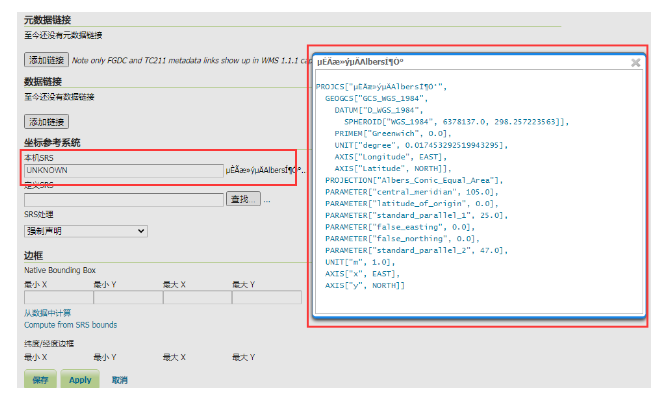This screenshot has height=398, width=669.
Task: Click the 取消 link
Action: 119,380
